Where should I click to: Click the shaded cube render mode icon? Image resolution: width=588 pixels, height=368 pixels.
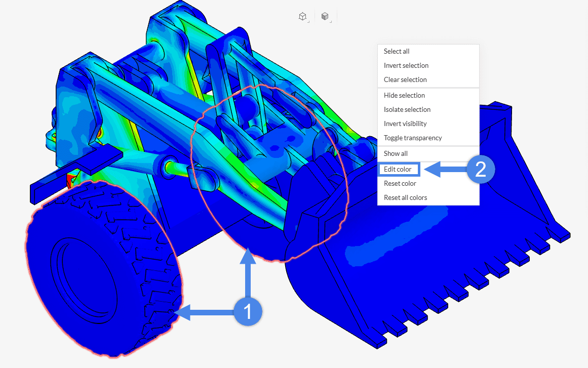[x=325, y=16]
